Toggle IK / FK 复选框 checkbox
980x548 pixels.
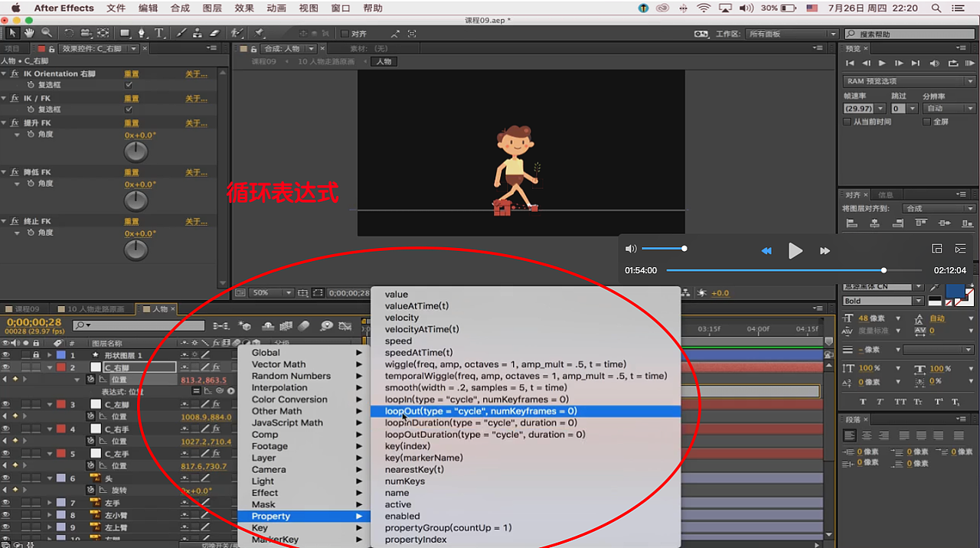tap(129, 109)
